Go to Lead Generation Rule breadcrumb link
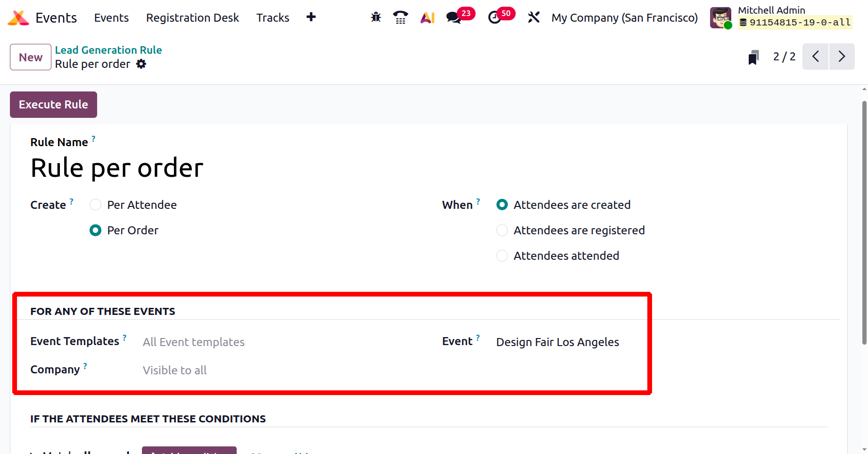Screen dimensions: 868x454 pos(108,50)
